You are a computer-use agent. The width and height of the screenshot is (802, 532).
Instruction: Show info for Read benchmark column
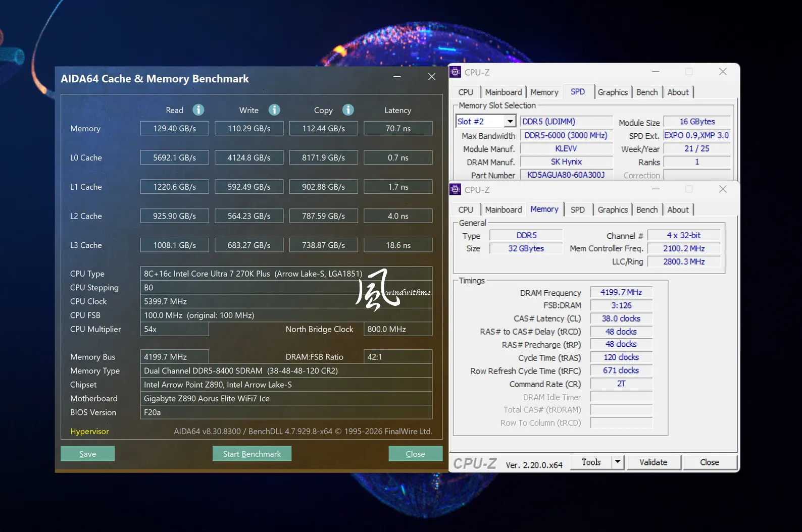198,110
